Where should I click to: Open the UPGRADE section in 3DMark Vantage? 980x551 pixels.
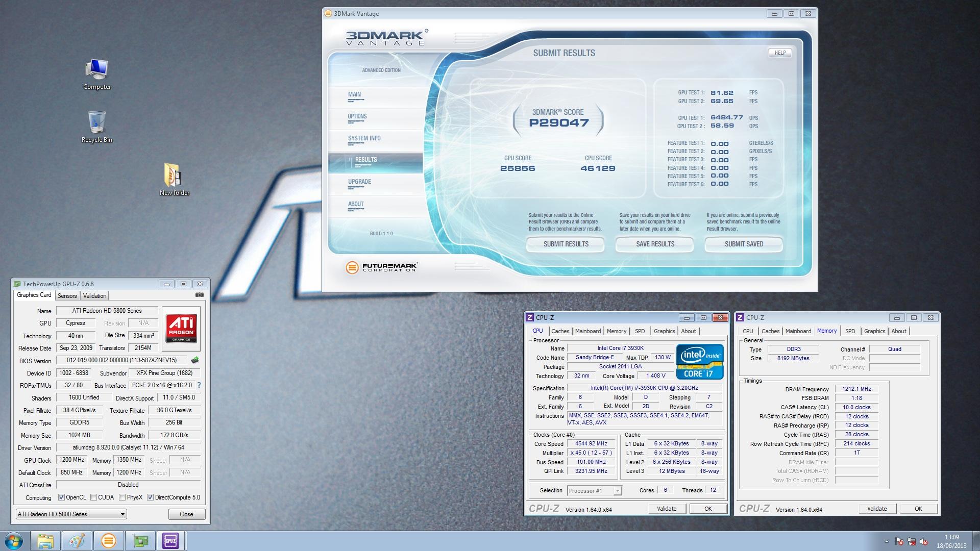click(x=376, y=183)
